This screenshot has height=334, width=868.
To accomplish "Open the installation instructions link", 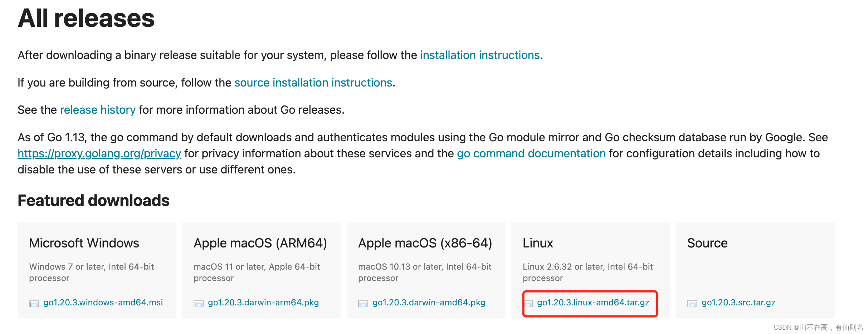I will click(x=480, y=55).
